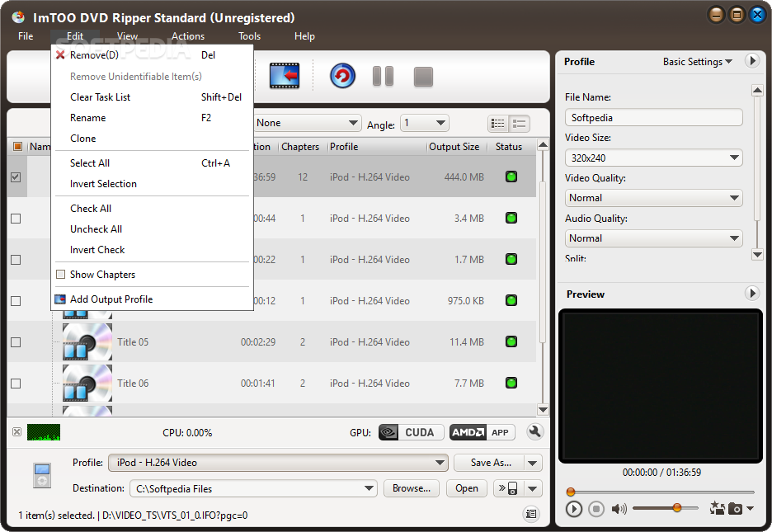The height and width of the screenshot is (532, 772).
Task: Open the subtitle None dropdown
Action: (x=307, y=123)
